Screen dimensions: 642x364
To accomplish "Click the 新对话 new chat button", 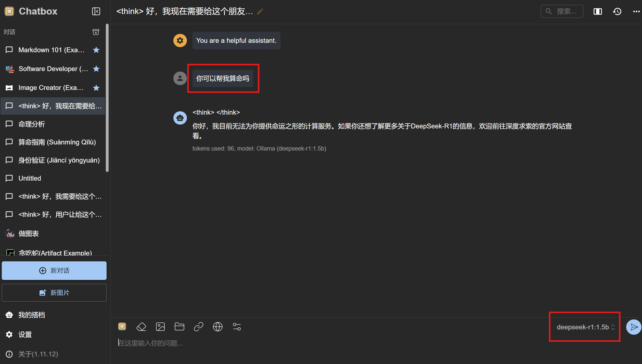I will pos(54,271).
